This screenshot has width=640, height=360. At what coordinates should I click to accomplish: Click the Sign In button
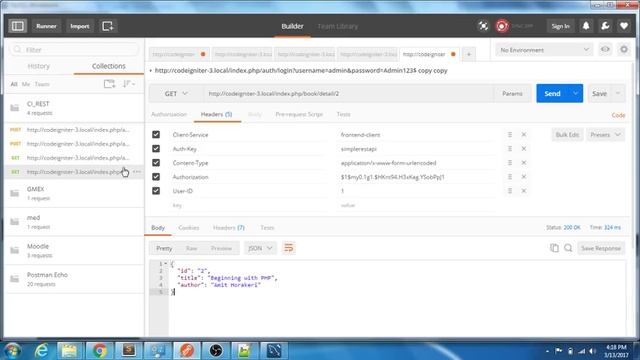560,26
